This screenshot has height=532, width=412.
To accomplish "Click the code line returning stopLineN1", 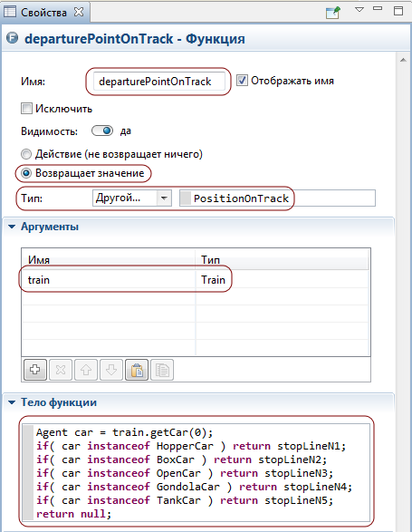I will click(x=191, y=446).
